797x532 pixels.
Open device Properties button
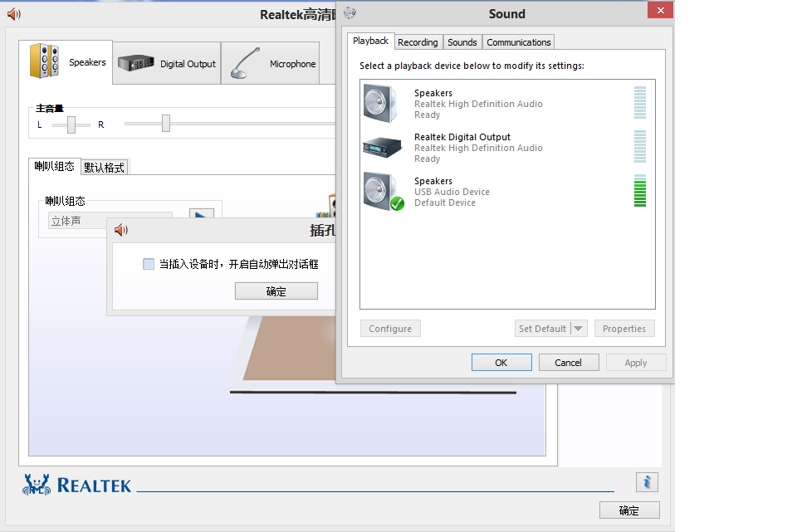pos(624,328)
